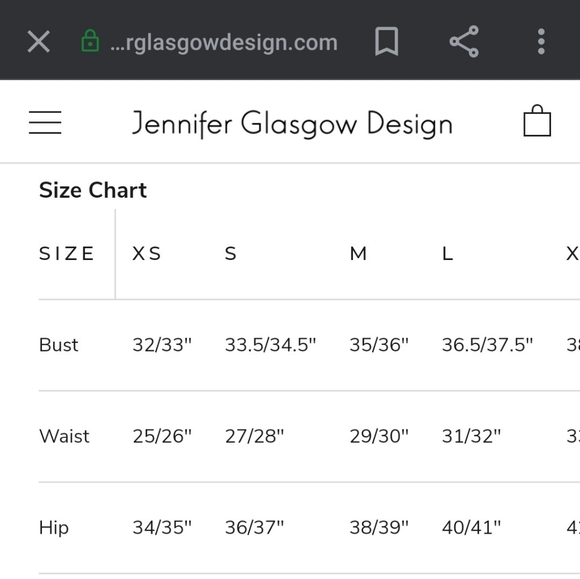Select bust value 33.5/34.5"
580x579 pixels.
[271, 345]
